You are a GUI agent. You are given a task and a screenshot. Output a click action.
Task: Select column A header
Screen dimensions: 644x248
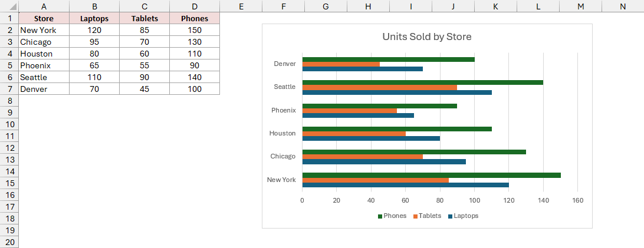[44, 6]
